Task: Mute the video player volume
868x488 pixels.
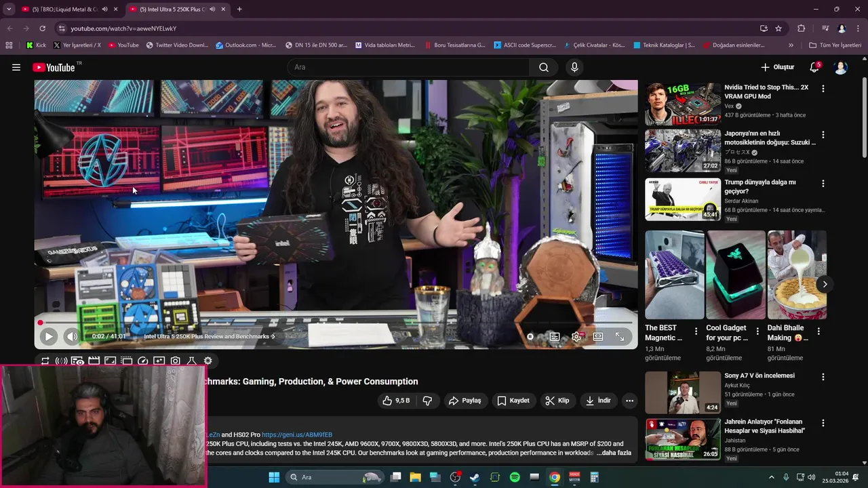Action: pos(72,336)
